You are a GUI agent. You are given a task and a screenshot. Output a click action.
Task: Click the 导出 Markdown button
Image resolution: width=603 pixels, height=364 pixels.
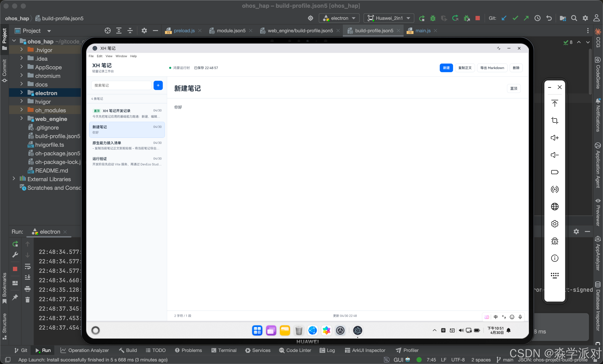[492, 68]
